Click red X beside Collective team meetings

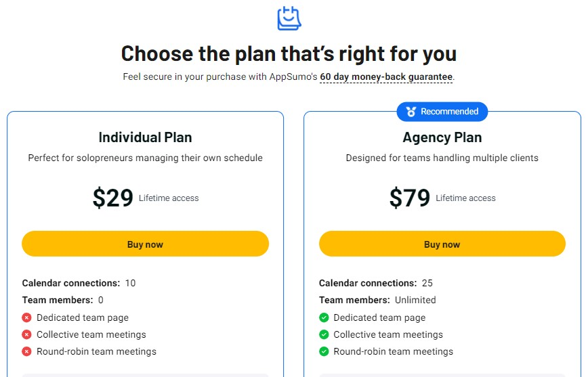point(26,334)
